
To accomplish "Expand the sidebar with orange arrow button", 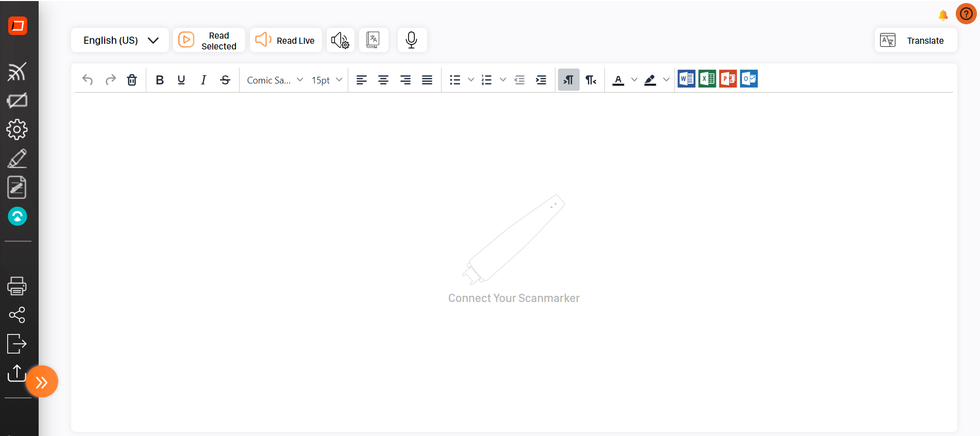I will [42, 382].
